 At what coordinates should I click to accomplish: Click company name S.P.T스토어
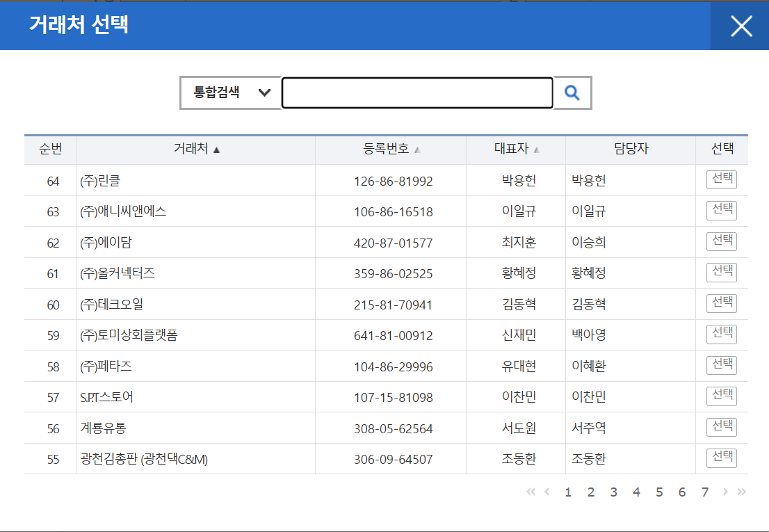[x=107, y=396]
